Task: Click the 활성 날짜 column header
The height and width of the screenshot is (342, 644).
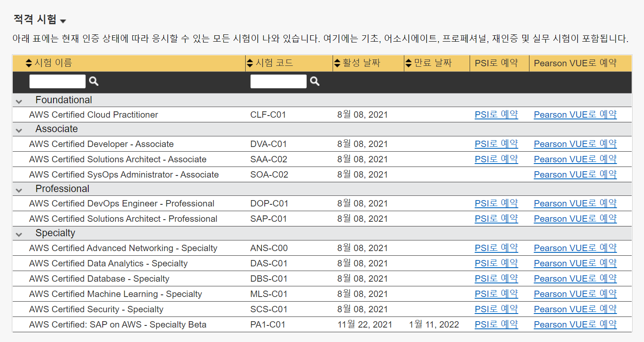Action: click(x=361, y=63)
